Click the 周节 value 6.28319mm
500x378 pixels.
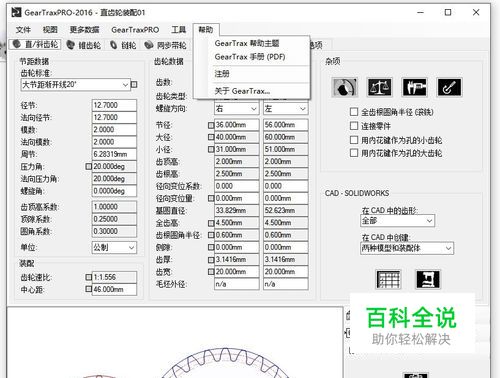[x=114, y=154]
